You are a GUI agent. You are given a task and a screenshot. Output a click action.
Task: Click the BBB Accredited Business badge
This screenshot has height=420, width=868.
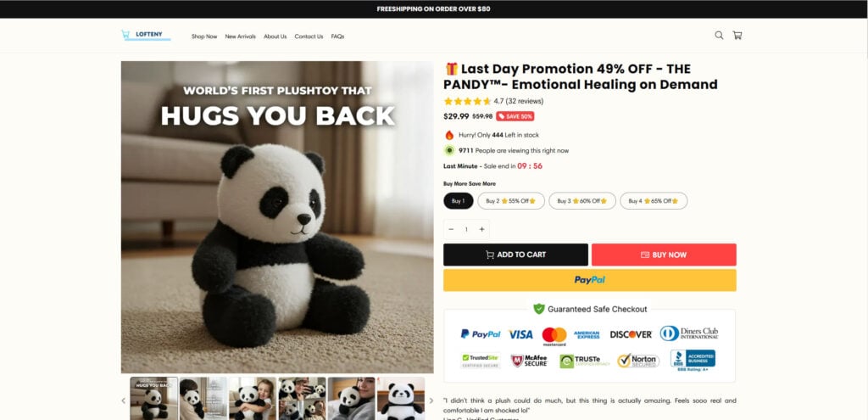tap(693, 360)
